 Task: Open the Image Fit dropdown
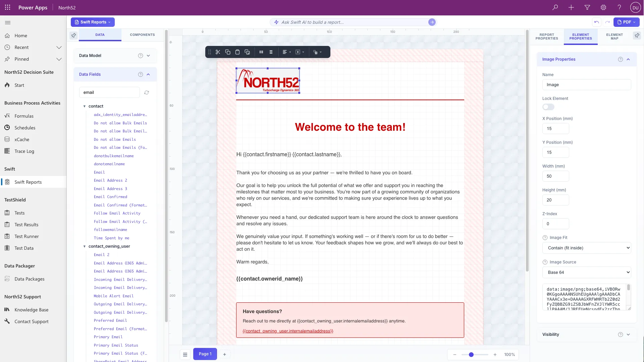(587, 248)
